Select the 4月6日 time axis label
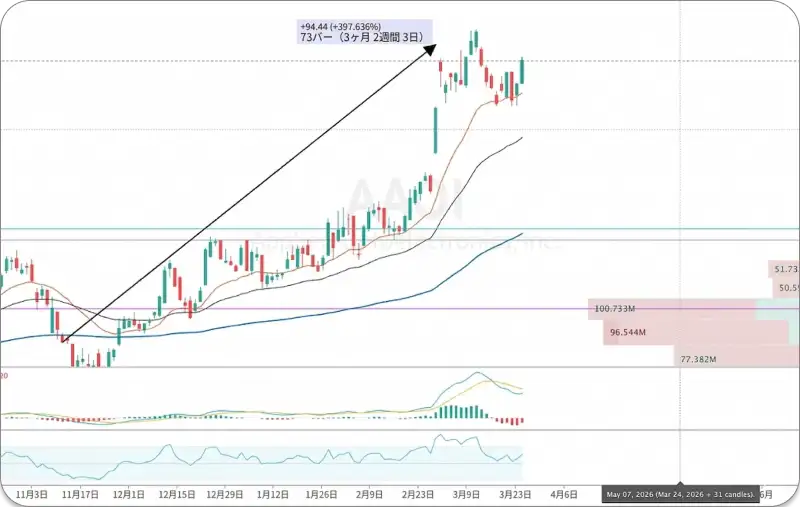The height and width of the screenshot is (507, 800). pos(564,494)
